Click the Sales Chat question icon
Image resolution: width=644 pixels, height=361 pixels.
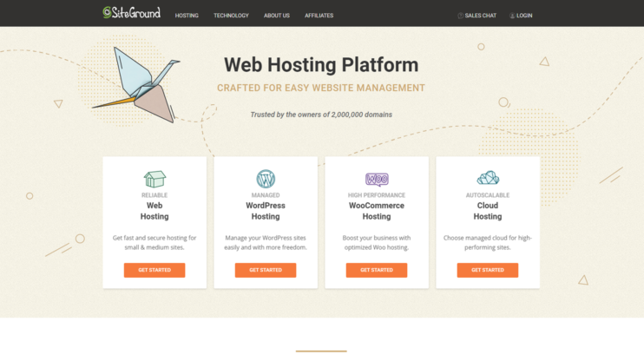[x=460, y=16]
